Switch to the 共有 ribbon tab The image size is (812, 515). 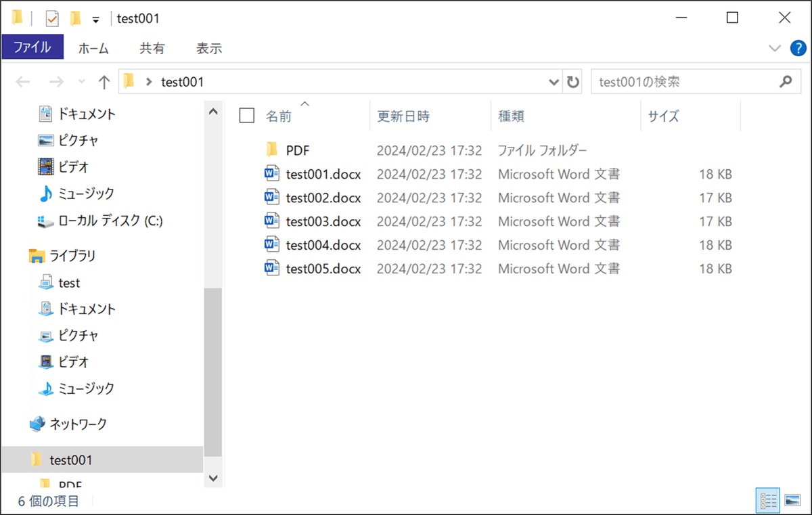click(152, 48)
